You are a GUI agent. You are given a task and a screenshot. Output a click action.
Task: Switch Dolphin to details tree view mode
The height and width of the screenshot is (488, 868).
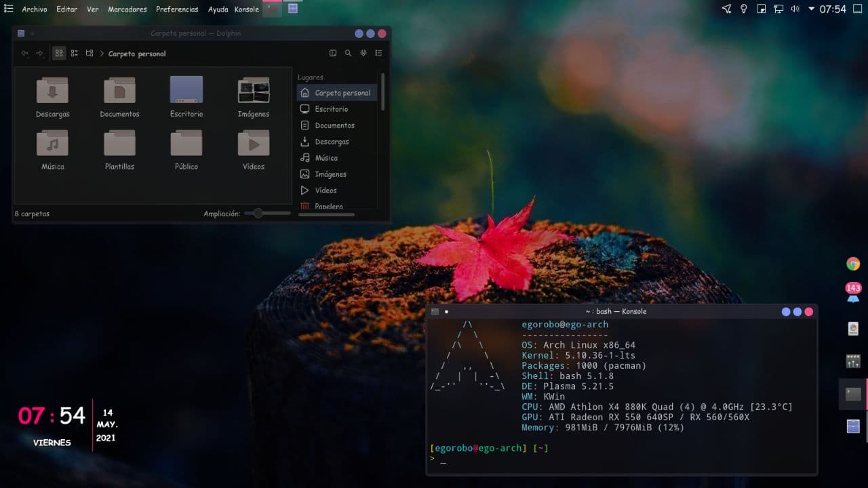[90, 54]
